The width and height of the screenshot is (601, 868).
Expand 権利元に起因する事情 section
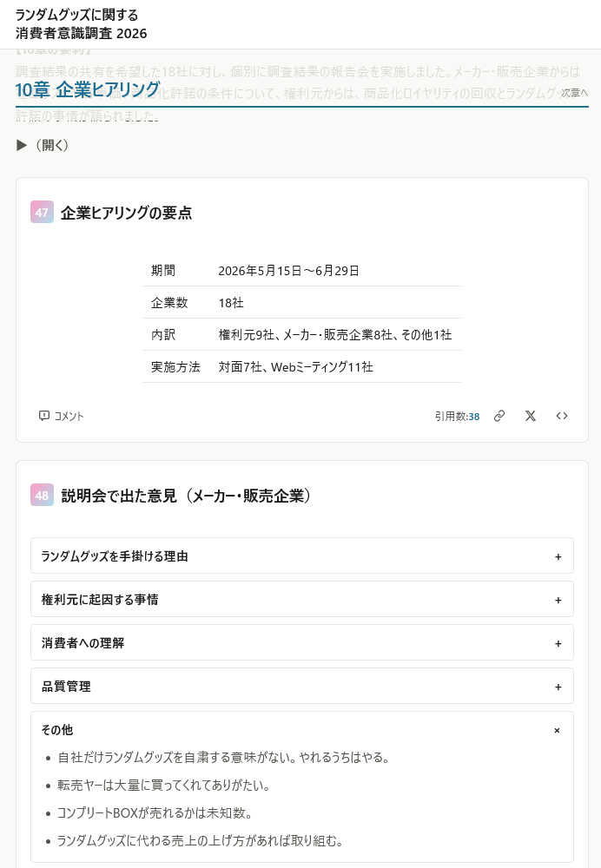[x=302, y=599]
